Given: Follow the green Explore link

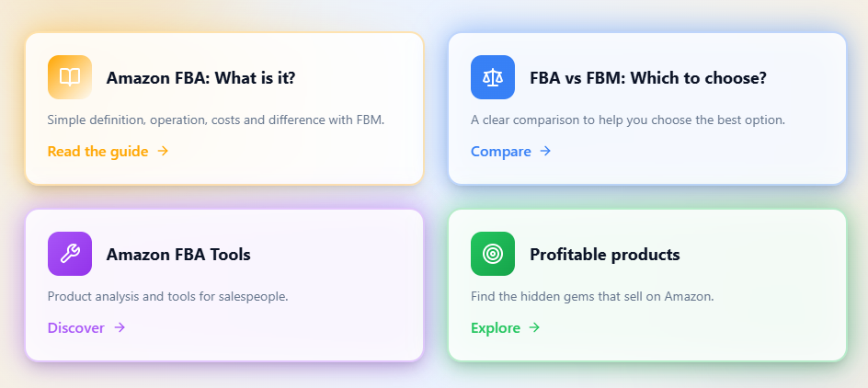Looking at the screenshot, I should pos(496,328).
